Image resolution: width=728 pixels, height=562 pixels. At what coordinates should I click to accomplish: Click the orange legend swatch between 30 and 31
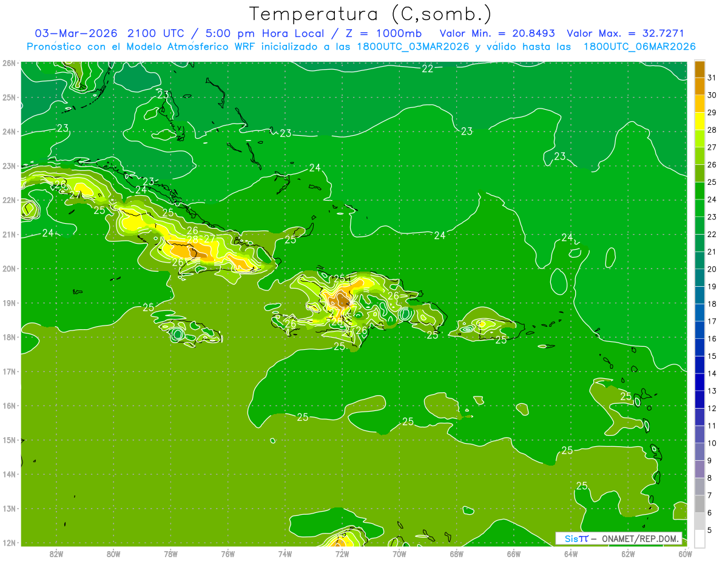pos(699,87)
